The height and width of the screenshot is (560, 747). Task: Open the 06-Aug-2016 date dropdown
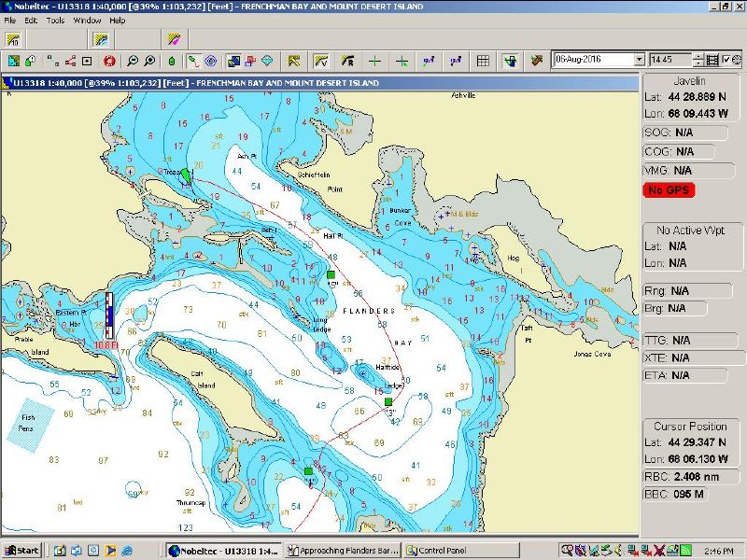(x=640, y=60)
